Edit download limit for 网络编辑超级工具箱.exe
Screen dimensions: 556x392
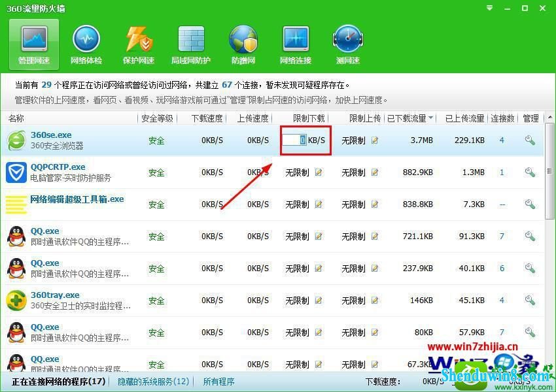point(319,204)
